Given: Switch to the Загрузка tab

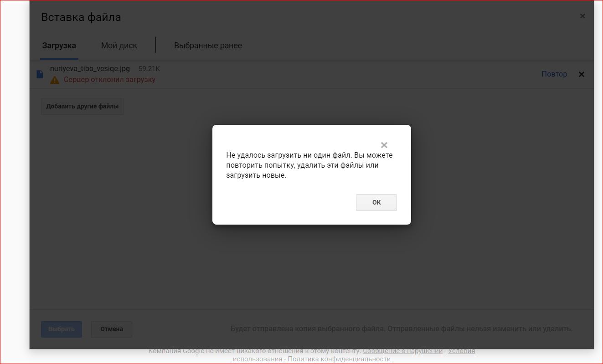Looking at the screenshot, I should (59, 46).
